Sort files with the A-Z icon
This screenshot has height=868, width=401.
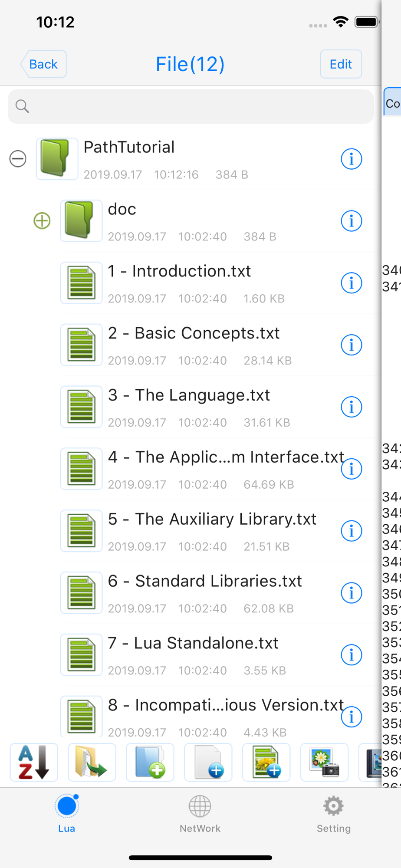(x=34, y=762)
